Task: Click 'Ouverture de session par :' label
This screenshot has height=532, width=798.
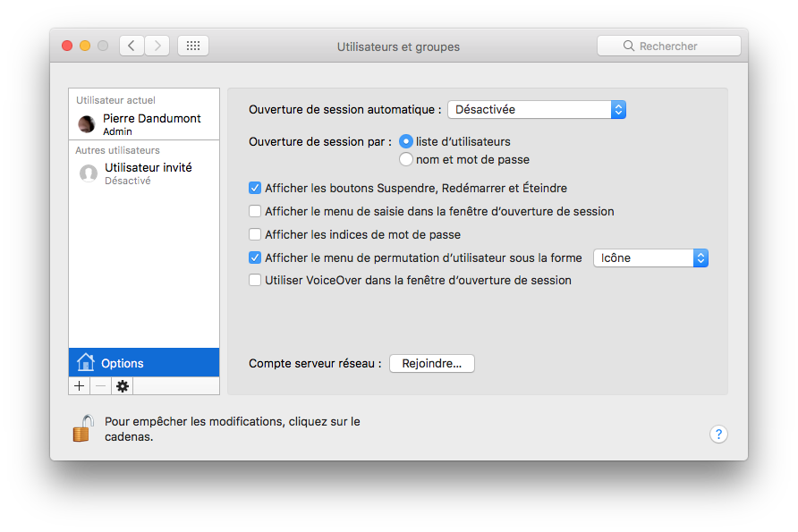Action: point(320,142)
